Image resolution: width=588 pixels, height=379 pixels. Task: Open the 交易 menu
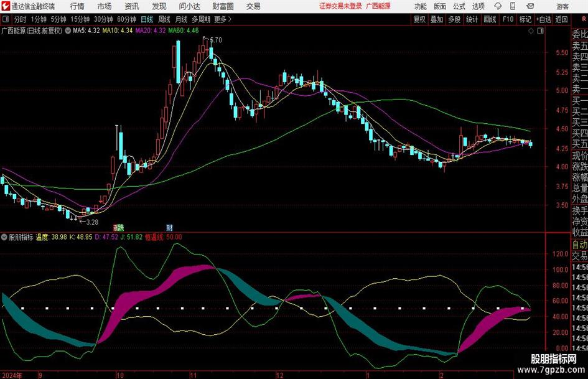[253, 6]
